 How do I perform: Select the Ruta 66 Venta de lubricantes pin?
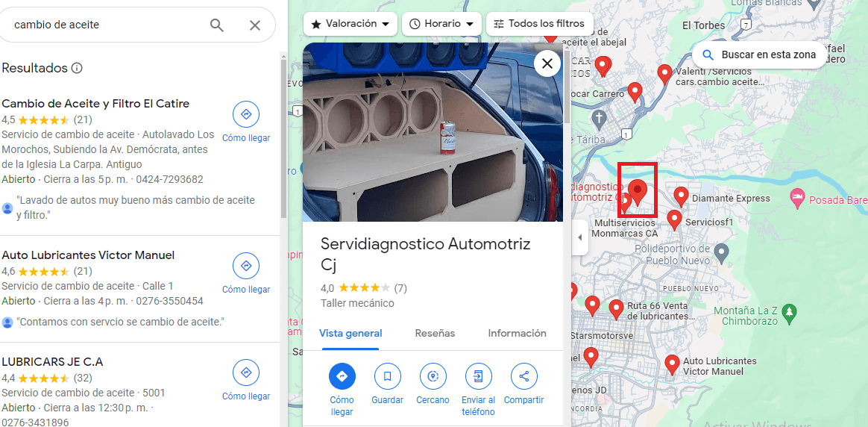point(616,310)
